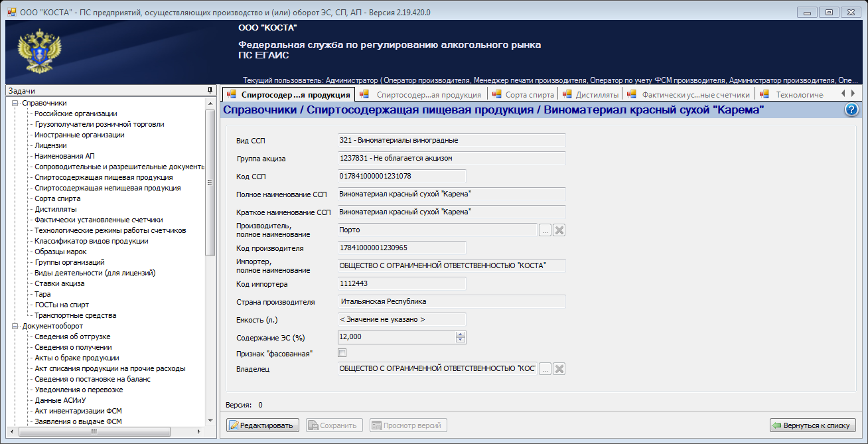The image size is (868, 444).
Task: Click the Сохранить button
Action: tap(334, 425)
